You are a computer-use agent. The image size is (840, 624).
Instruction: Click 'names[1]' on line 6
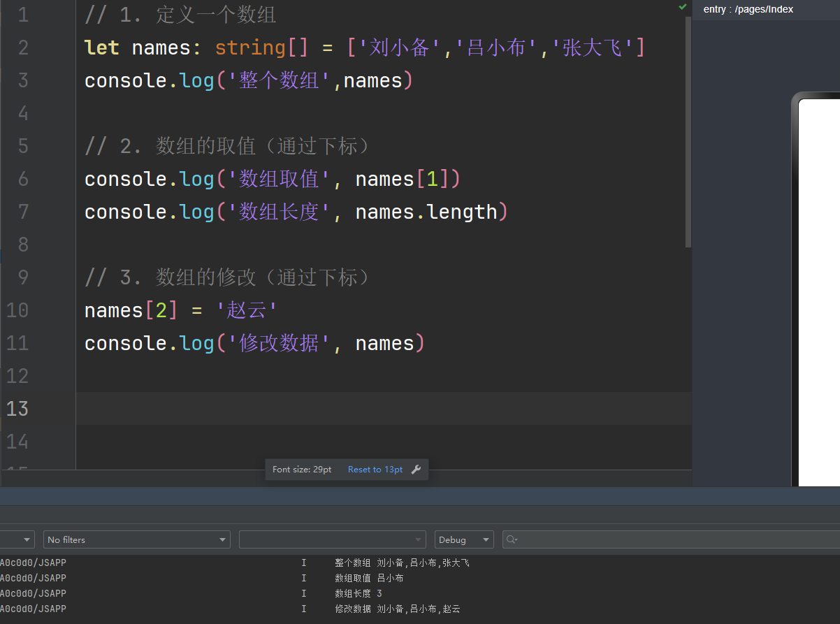[403, 179]
